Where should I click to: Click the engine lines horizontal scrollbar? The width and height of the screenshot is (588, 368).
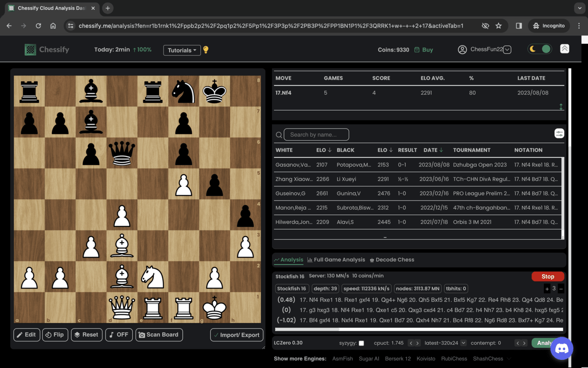(307, 329)
